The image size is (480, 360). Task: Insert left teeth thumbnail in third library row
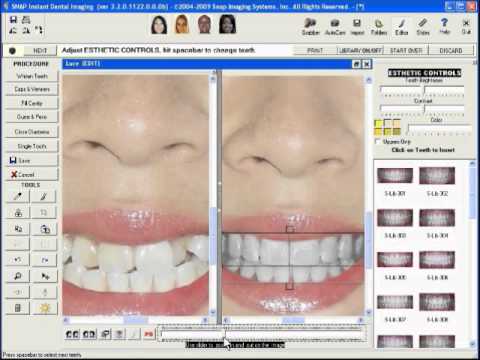(x=395, y=260)
